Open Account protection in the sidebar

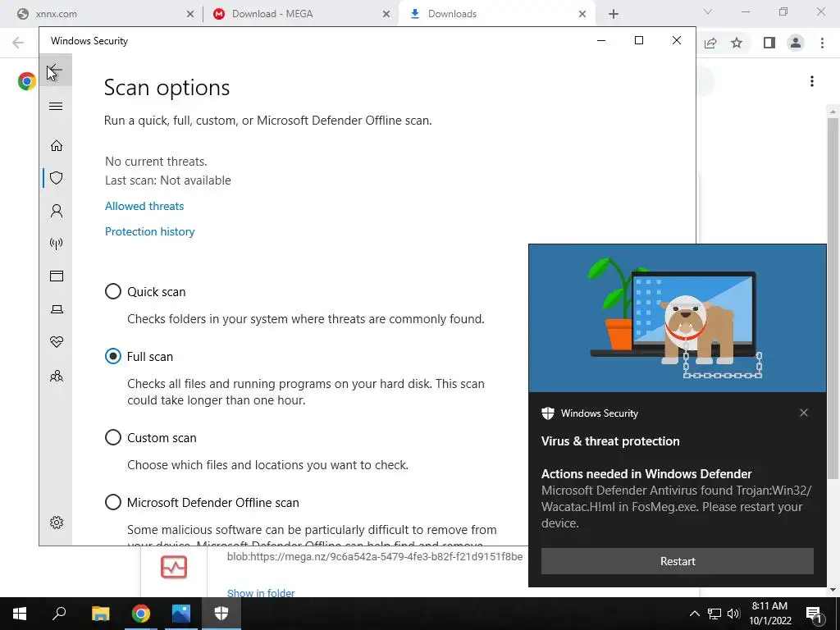coord(57,211)
